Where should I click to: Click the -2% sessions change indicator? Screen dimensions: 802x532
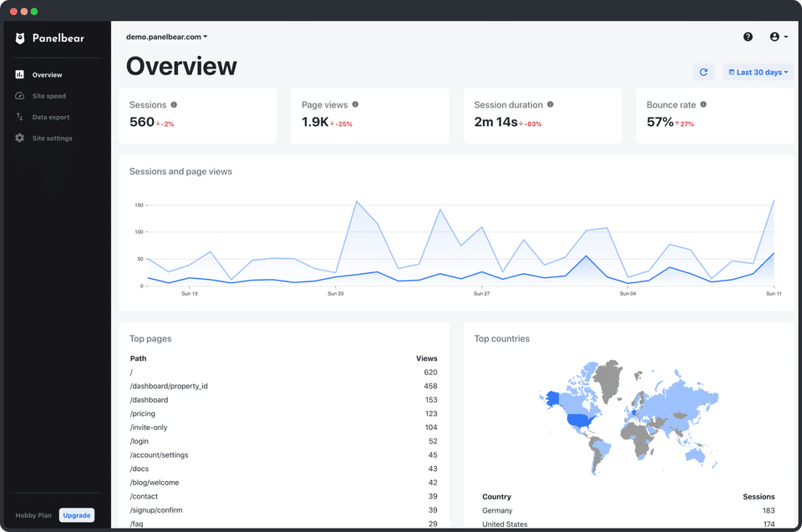(165, 124)
